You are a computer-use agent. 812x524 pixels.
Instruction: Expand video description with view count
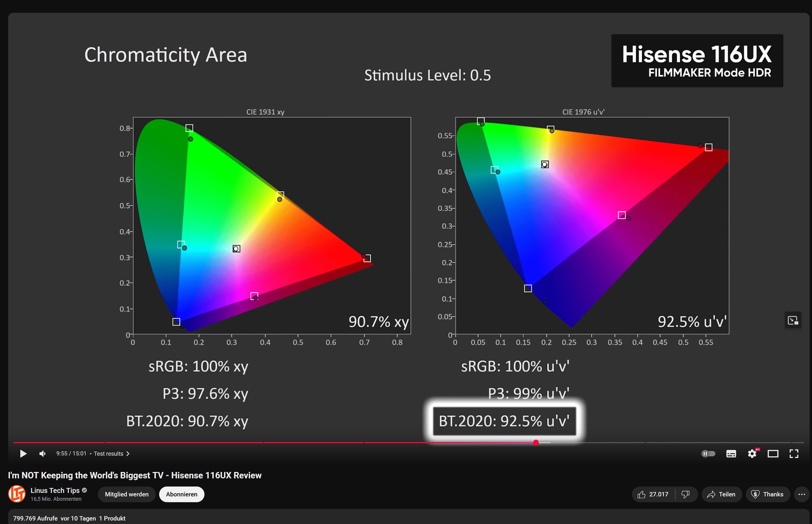69,518
